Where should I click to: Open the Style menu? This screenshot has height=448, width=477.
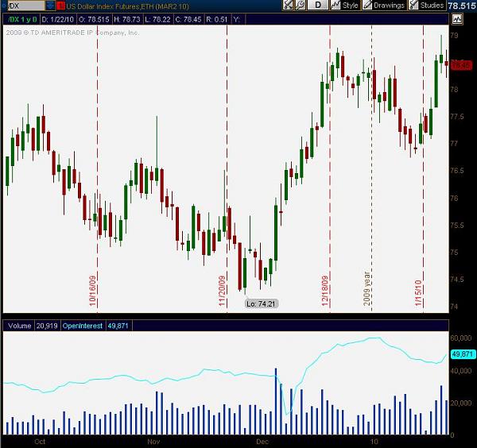point(345,6)
